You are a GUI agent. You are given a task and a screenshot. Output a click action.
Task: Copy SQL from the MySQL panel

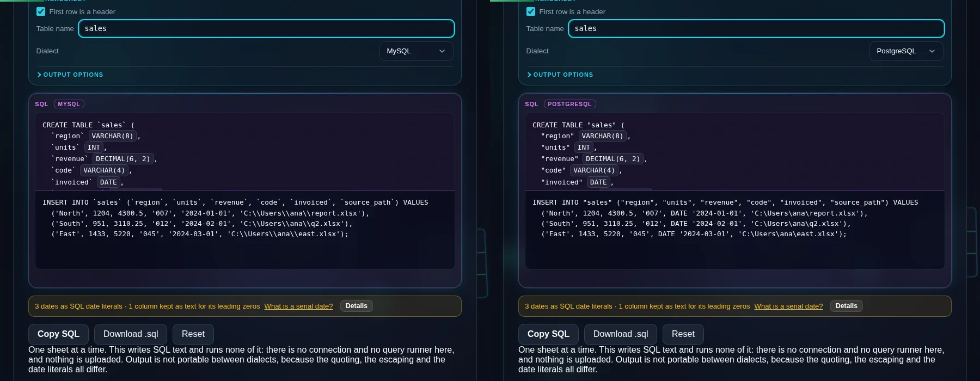point(58,334)
